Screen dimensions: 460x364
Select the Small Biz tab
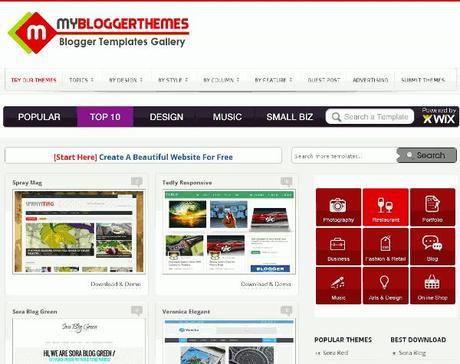tap(289, 117)
